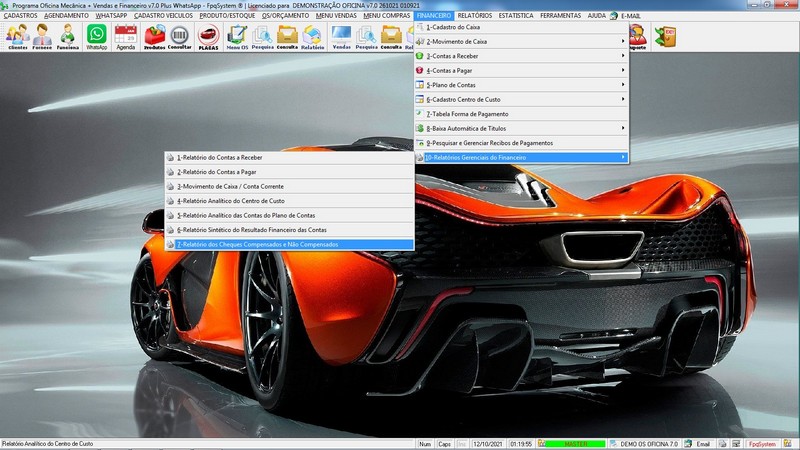The image size is (800, 450).
Task: Open the Agenda calendar icon
Action: [125, 37]
